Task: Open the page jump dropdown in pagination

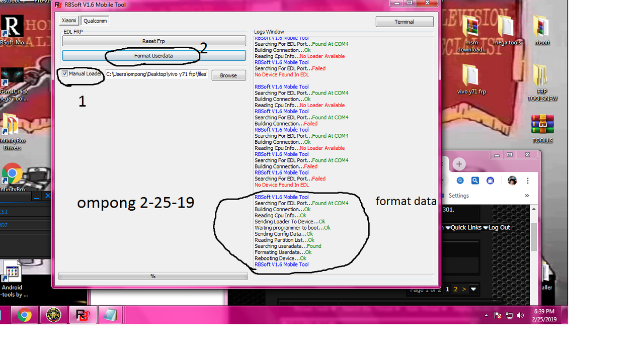Action: click(x=473, y=289)
